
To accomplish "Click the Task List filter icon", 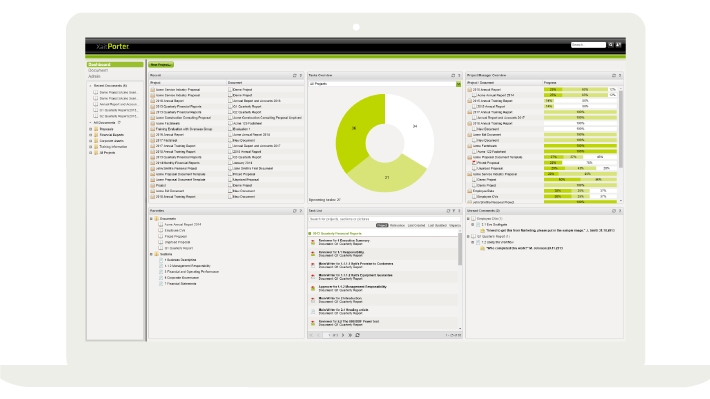I will coord(454,211).
